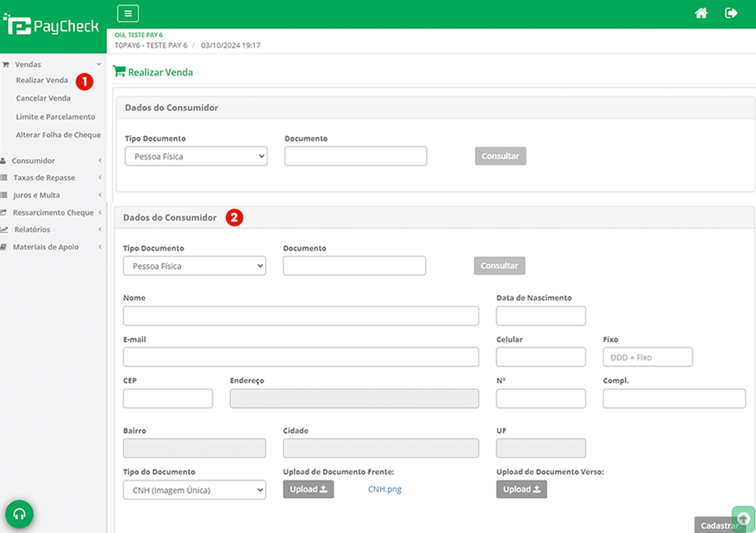This screenshot has width=756, height=533.
Task: Click the Data de Nascimento field
Action: [541, 316]
